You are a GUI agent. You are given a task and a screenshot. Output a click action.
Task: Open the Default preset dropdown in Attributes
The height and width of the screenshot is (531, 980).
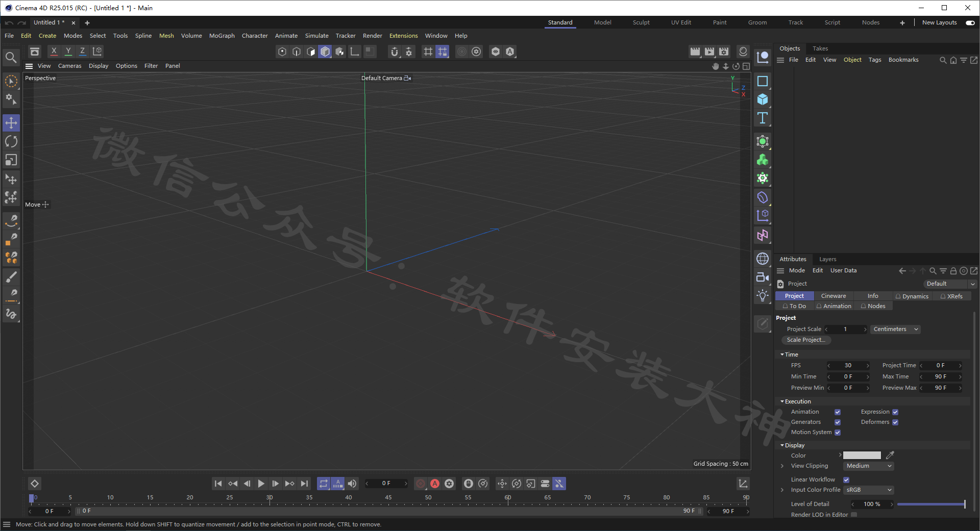point(950,284)
